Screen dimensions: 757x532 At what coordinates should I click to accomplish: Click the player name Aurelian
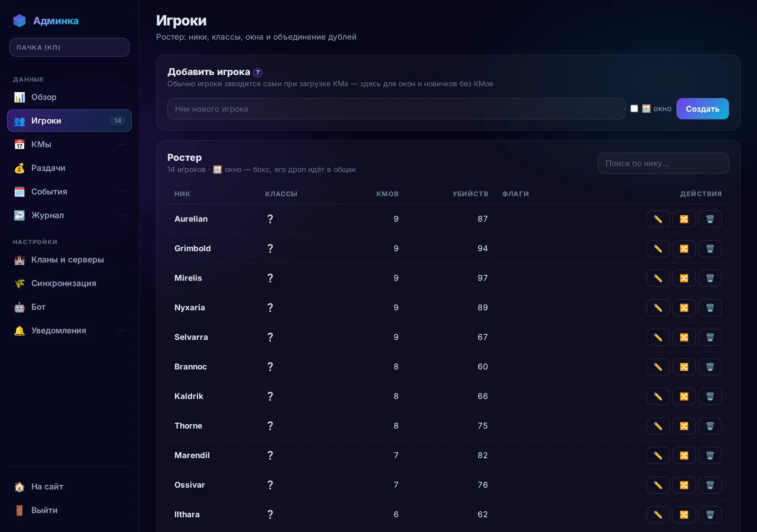[191, 219]
